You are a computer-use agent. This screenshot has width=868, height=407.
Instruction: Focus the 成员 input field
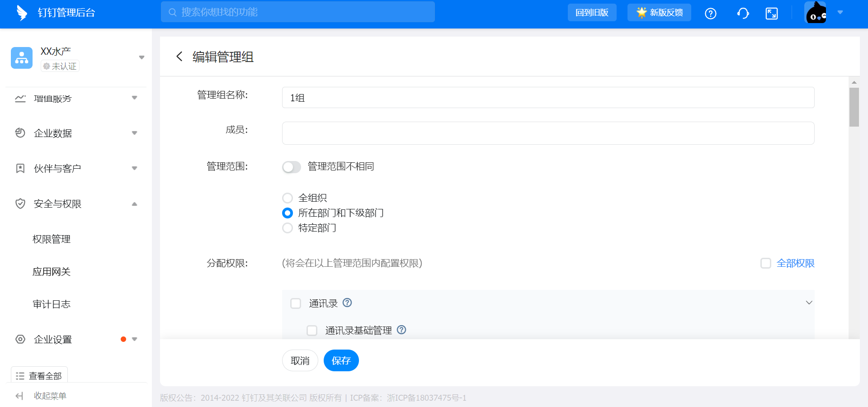[548, 133]
